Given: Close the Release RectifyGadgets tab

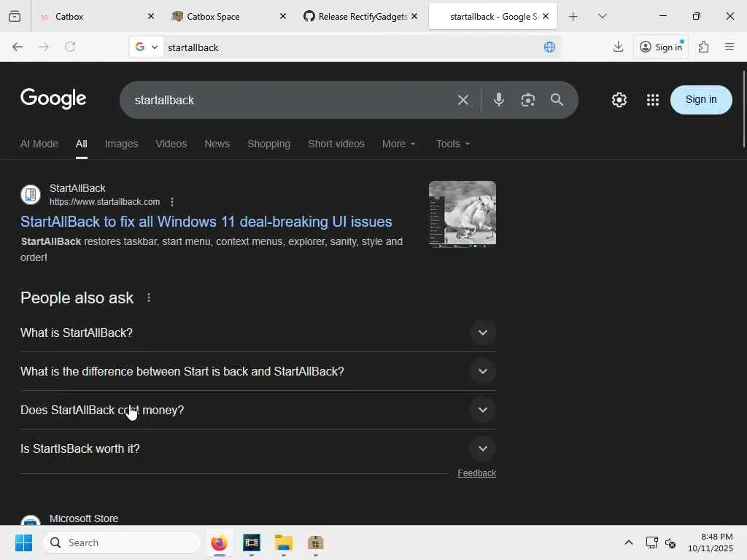Looking at the screenshot, I should (x=414, y=16).
